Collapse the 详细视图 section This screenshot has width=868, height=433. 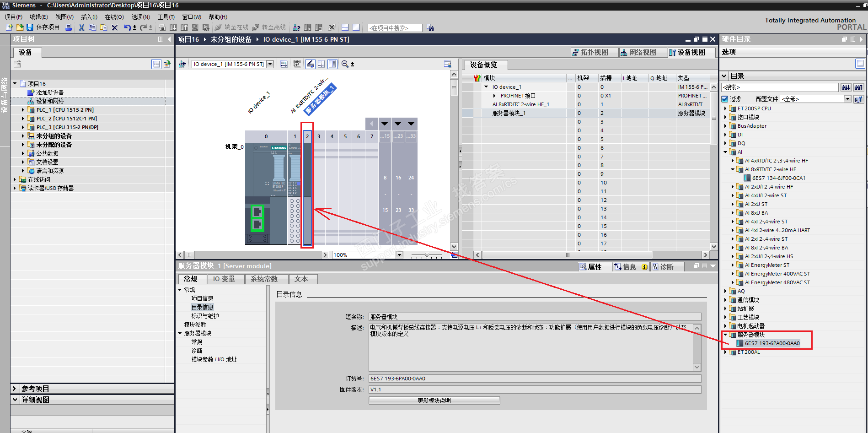(15, 400)
